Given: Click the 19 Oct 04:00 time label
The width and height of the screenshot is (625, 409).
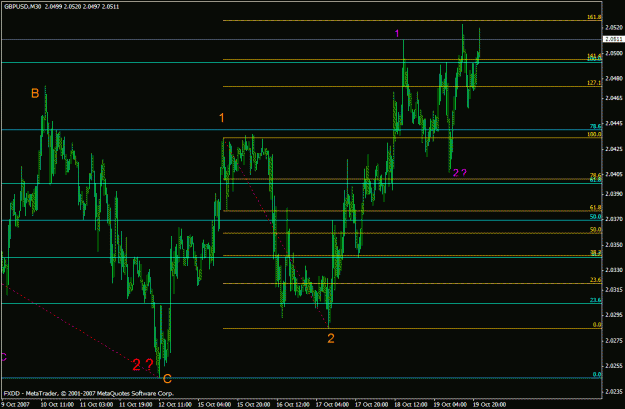Looking at the screenshot, I should 450,404.
